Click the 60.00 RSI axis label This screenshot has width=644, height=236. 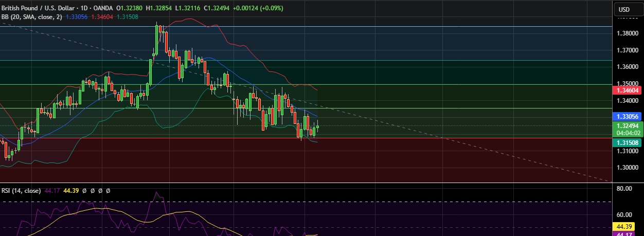[x=624, y=215]
